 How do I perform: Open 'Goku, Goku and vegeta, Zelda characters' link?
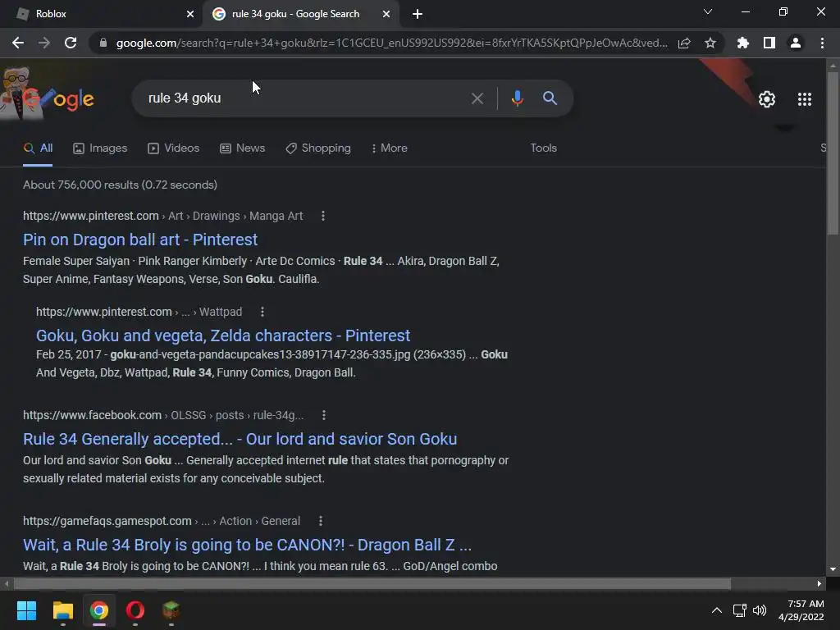(x=223, y=336)
